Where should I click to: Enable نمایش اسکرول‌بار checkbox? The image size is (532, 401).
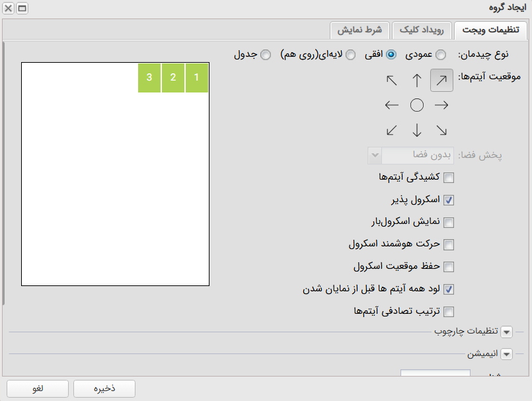pos(449,222)
